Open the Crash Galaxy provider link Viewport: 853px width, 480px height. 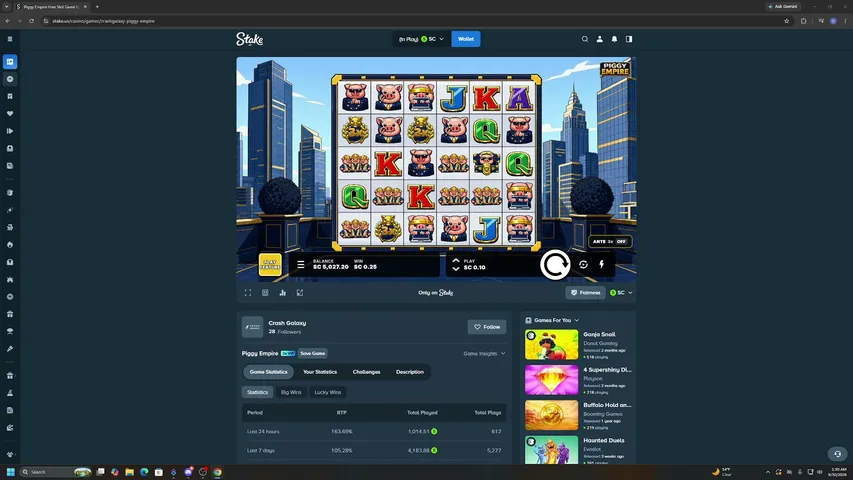[287, 323]
